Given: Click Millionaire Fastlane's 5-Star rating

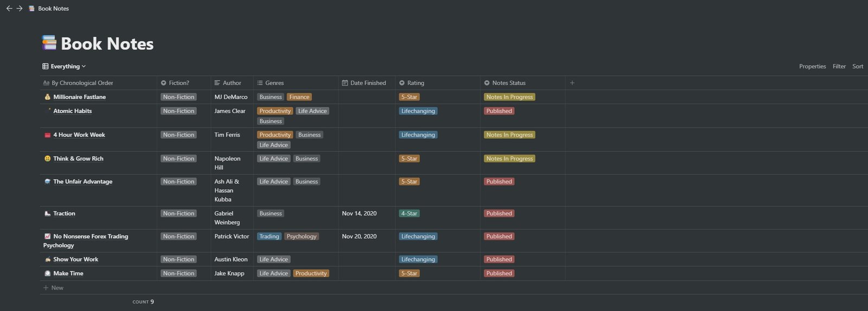Looking at the screenshot, I should tap(409, 97).
